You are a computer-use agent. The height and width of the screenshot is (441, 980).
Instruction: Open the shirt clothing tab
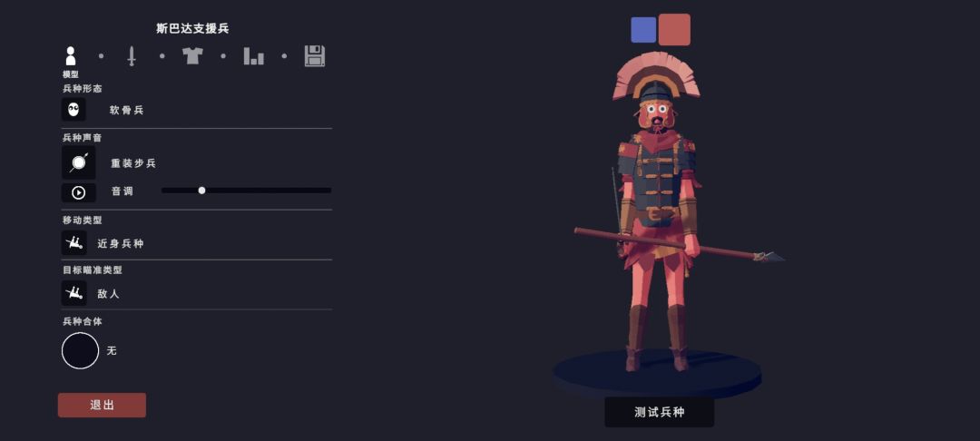192,55
